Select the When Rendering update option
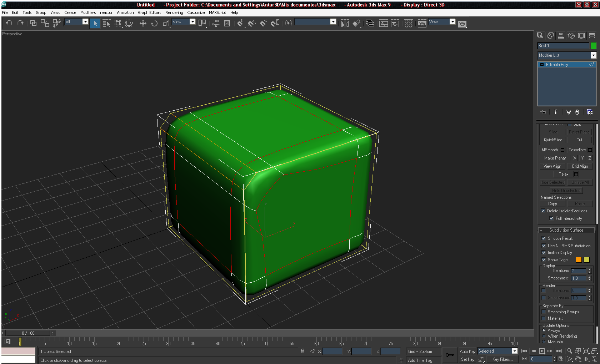This screenshot has width=600, height=364. (x=544, y=336)
